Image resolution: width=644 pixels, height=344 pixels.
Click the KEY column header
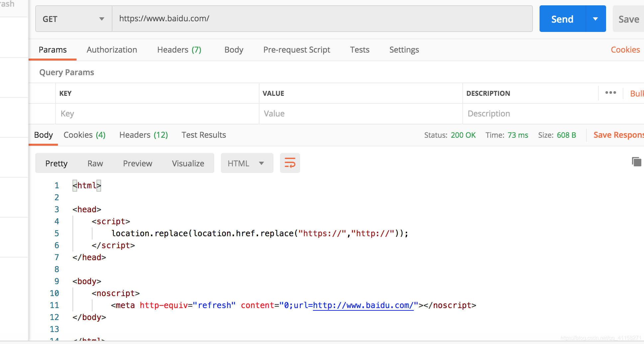pos(65,93)
